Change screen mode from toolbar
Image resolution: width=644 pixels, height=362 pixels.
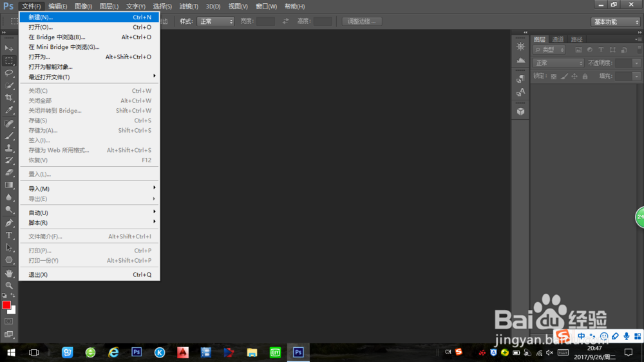pos(8,334)
